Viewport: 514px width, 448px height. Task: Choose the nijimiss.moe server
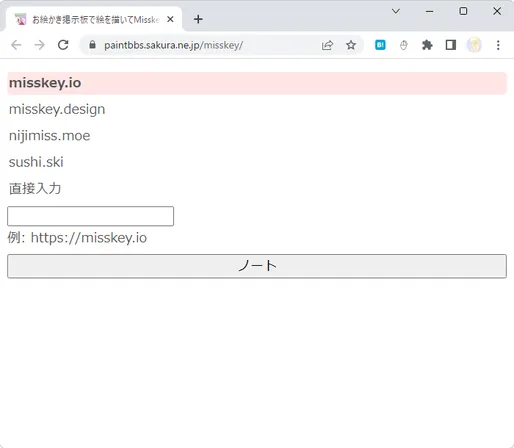49,136
